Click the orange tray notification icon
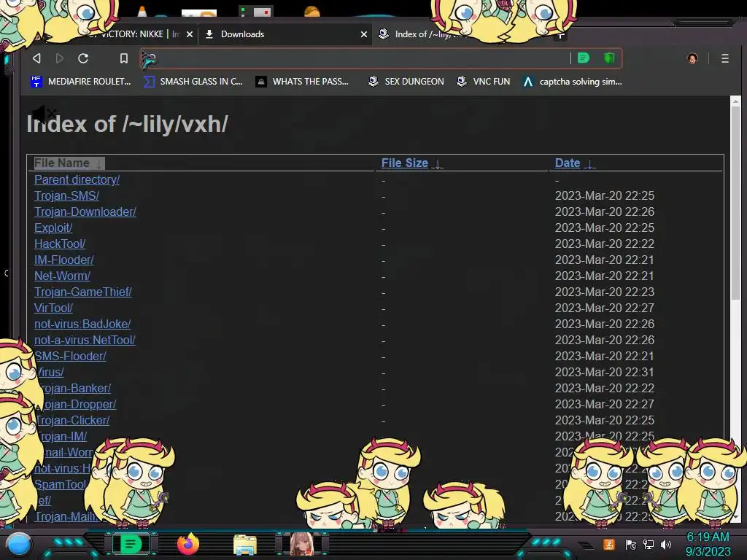The image size is (747, 560). (609, 544)
